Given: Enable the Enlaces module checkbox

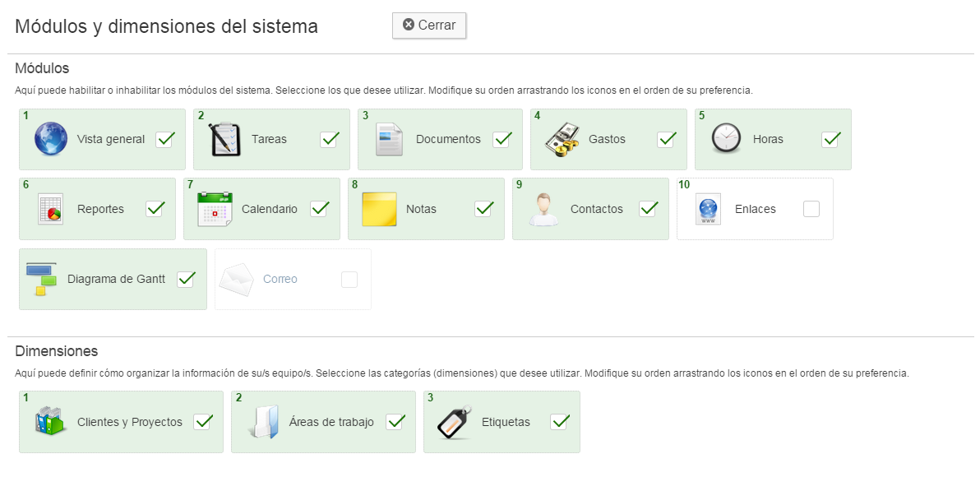Looking at the screenshot, I should pos(811,209).
